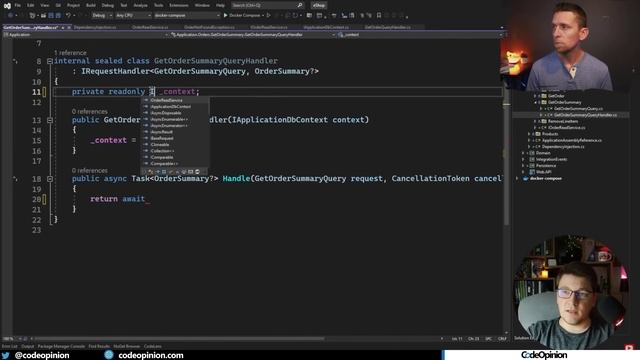Click the eShop solution name badge
Viewport: 640px width, 360px height.
[x=319, y=5]
